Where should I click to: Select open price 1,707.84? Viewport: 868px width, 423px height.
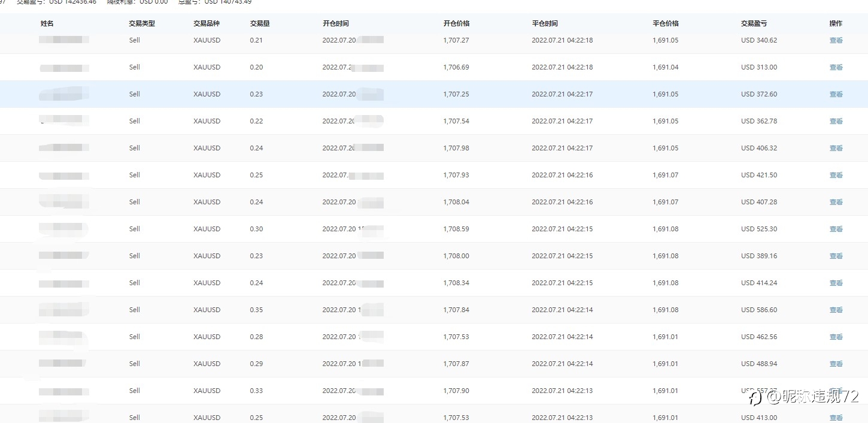point(456,310)
